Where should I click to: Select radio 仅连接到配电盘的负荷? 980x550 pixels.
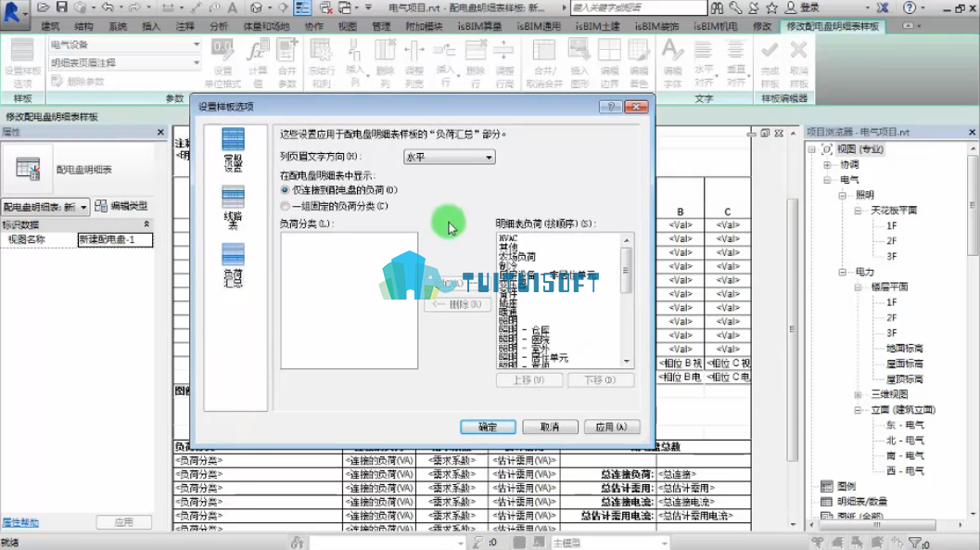click(285, 190)
